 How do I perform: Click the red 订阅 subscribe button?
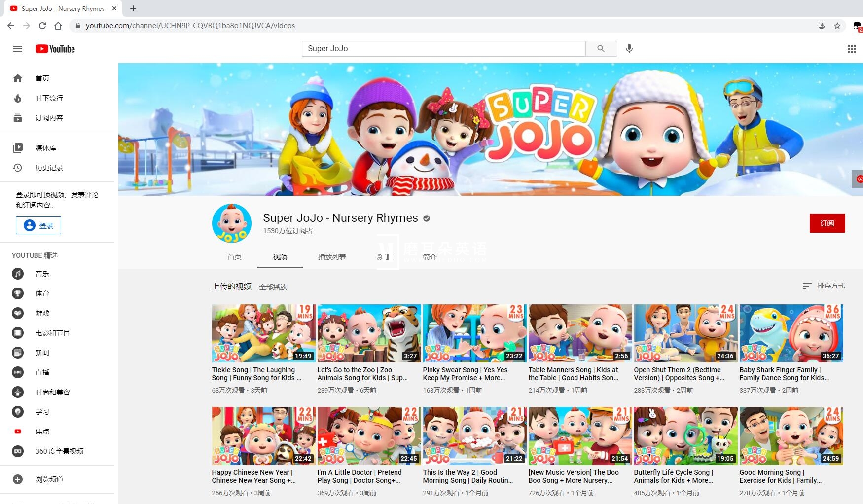point(827,223)
